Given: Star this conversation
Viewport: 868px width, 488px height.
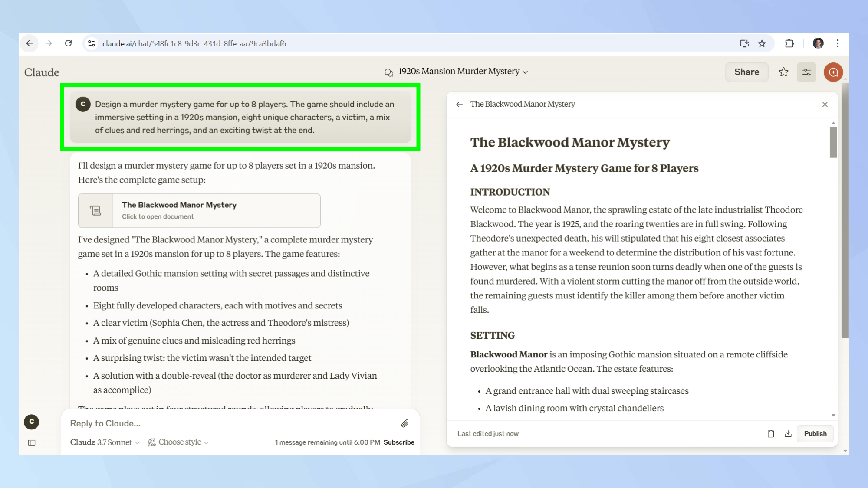Looking at the screenshot, I should [x=783, y=72].
